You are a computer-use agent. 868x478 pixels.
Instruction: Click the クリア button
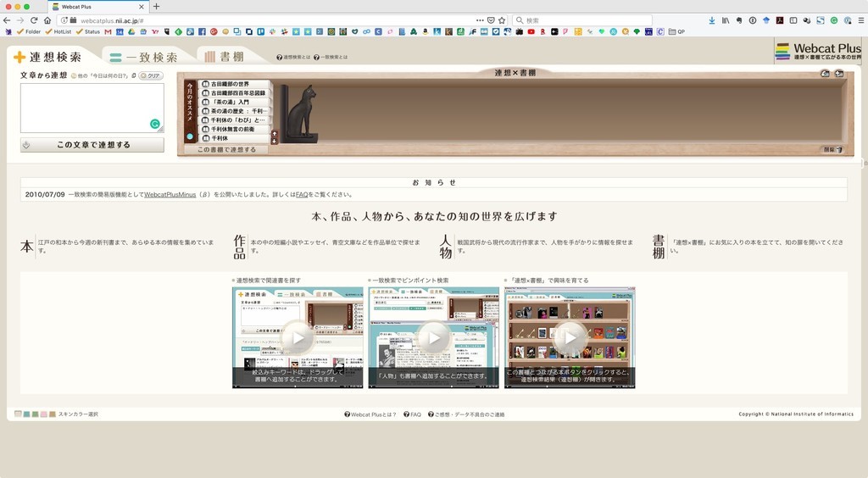151,75
